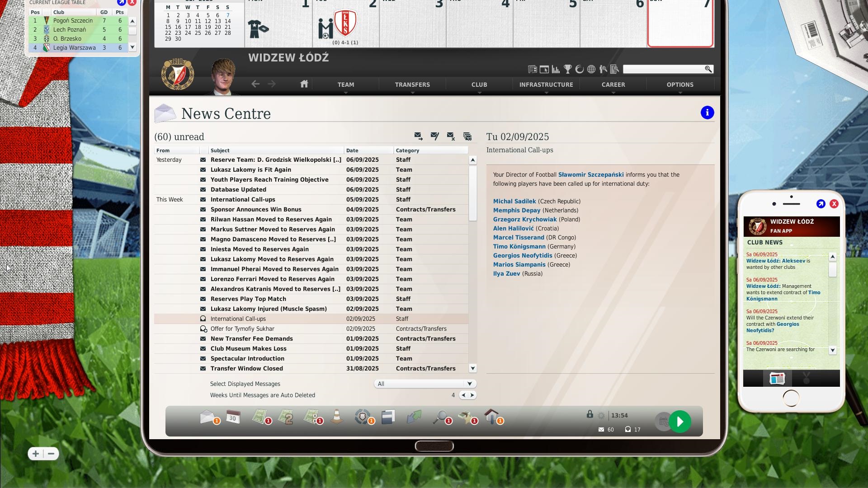Click the magnifier in the search field
The image size is (868, 488).
(x=708, y=69)
